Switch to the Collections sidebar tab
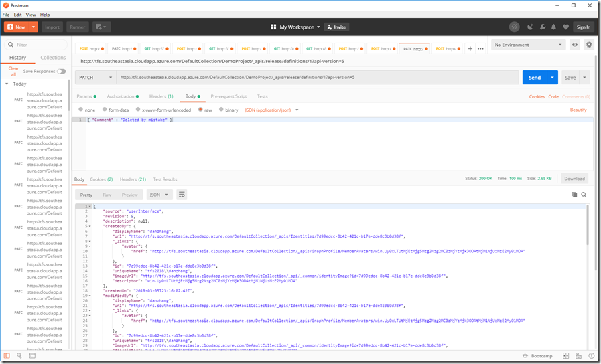The image size is (601, 364). click(x=53, y=58)
